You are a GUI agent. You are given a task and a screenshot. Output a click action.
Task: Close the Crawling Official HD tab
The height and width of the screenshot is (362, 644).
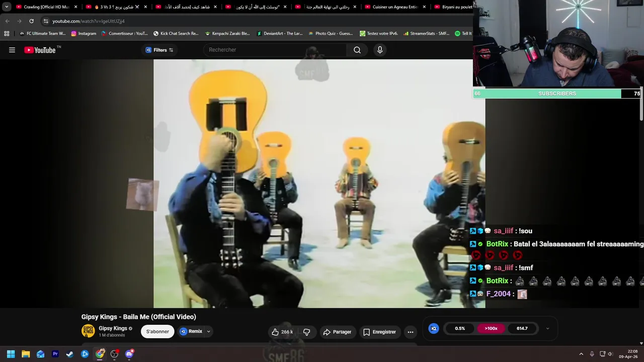(76, 7)
